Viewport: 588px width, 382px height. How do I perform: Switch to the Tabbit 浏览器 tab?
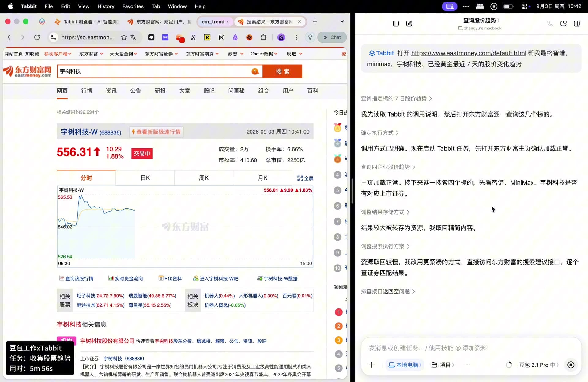click(87, 22)
